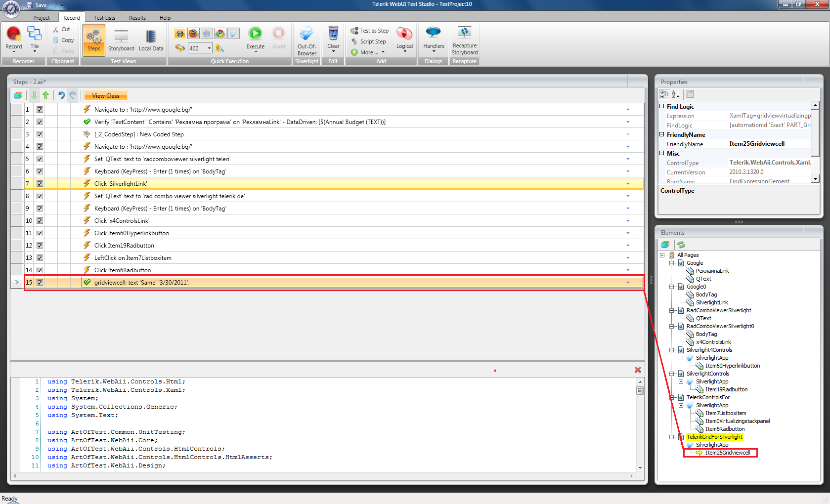Disable step 15 gridviewcell verification checkbox
The height and width of the screenshot is (504, 830).
coord(40,283)
